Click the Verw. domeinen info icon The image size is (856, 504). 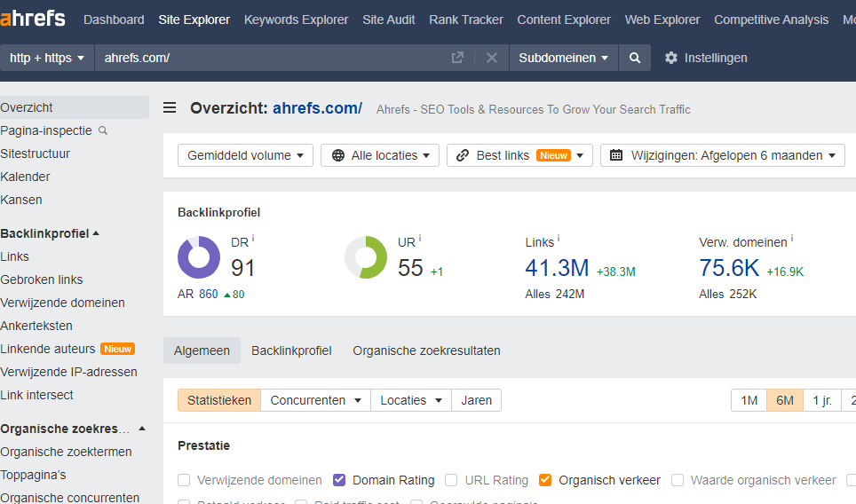point(792,238)
